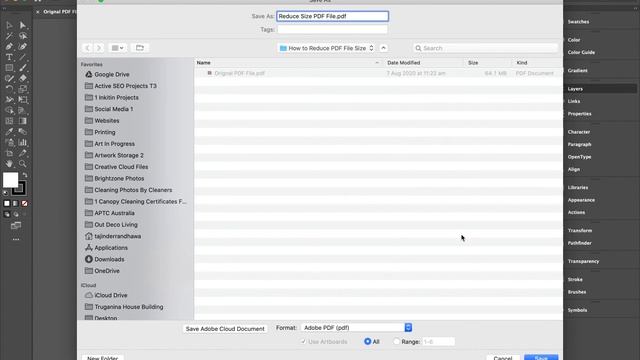This screenshot has width=640, height=360.
Task: Select the Shape Builder tool
Action: (x=9, y=110)
